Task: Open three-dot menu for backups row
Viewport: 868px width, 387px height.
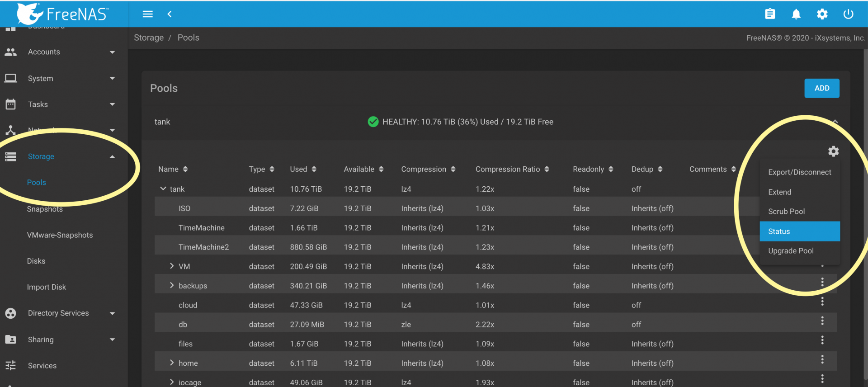Action: coord(822,282)
